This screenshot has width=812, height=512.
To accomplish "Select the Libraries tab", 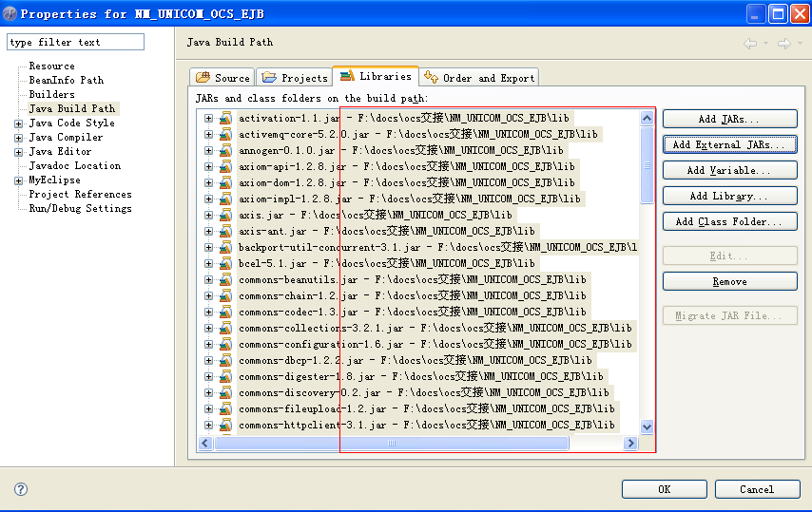I will point(376,76).
